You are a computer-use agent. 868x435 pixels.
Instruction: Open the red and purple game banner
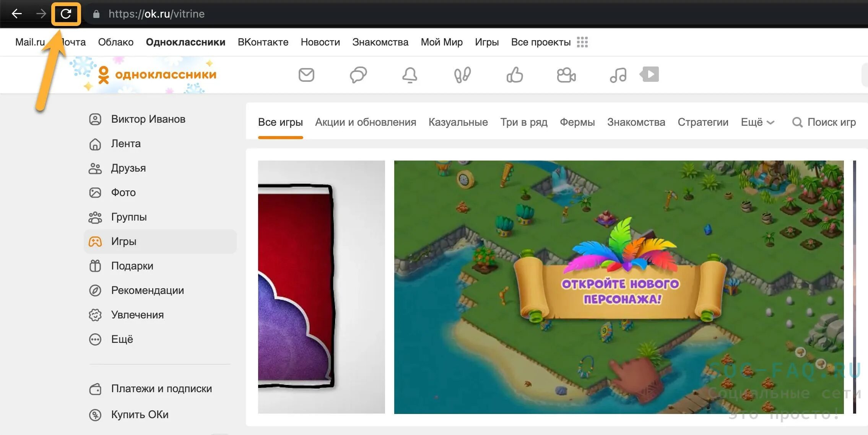(321, 287)
